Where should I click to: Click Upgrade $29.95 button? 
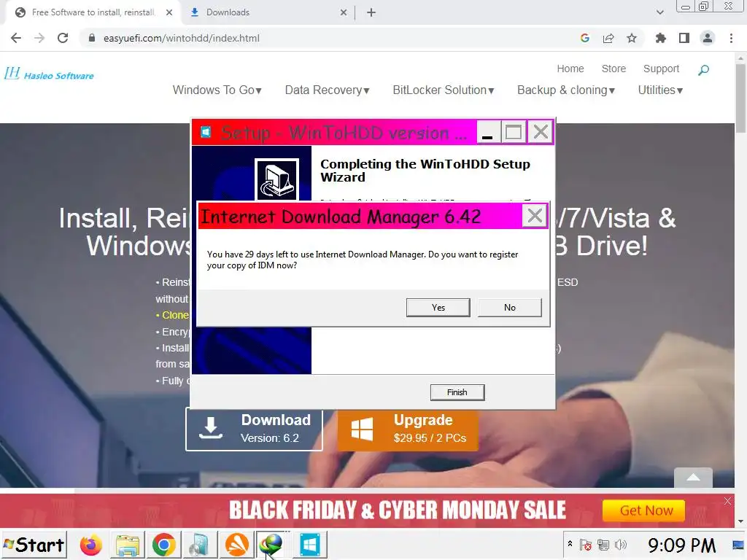(408, 430)
